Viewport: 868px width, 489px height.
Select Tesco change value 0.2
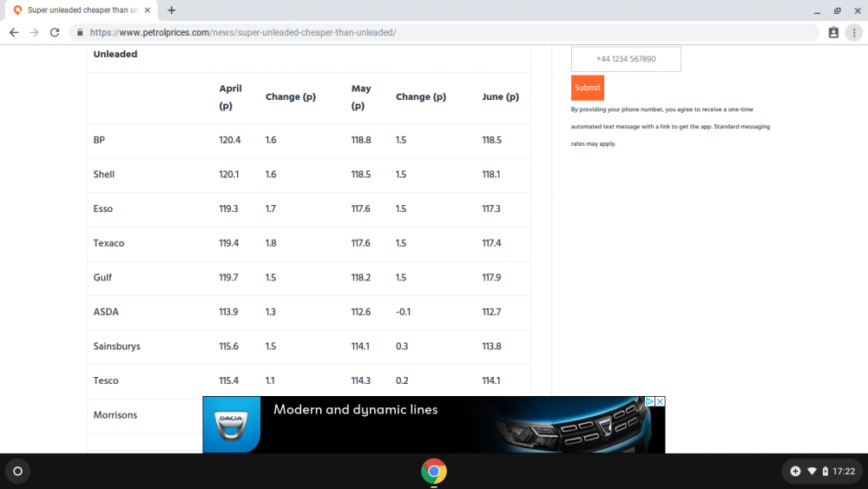(402, 380)
